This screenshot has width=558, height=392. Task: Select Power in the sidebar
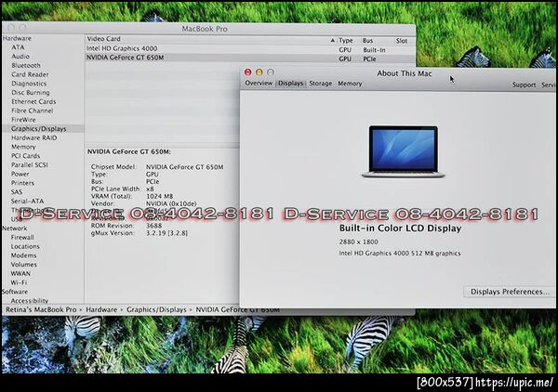tap(20, 174)
